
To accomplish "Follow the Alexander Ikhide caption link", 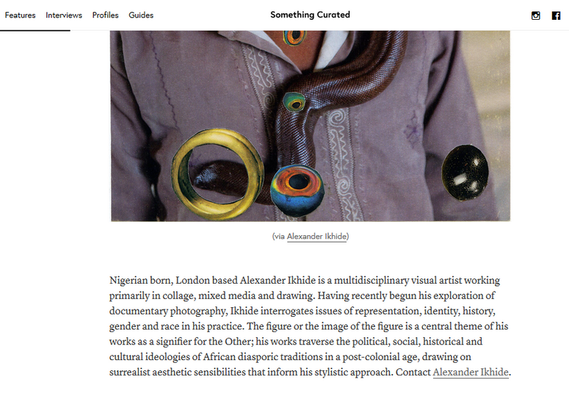I will (317, 236).
